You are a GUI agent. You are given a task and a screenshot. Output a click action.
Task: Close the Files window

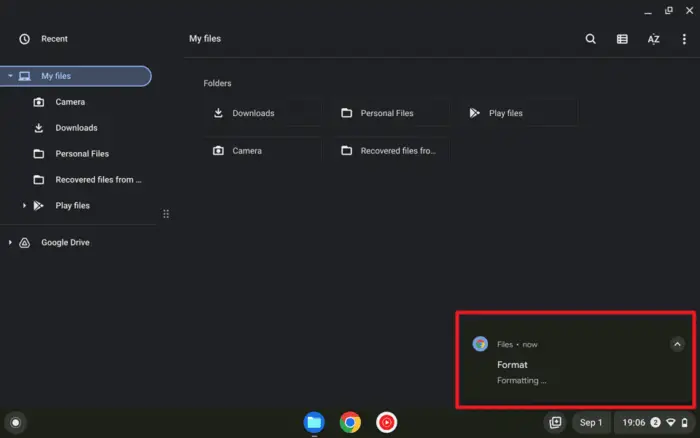click(x=689, y=10)
